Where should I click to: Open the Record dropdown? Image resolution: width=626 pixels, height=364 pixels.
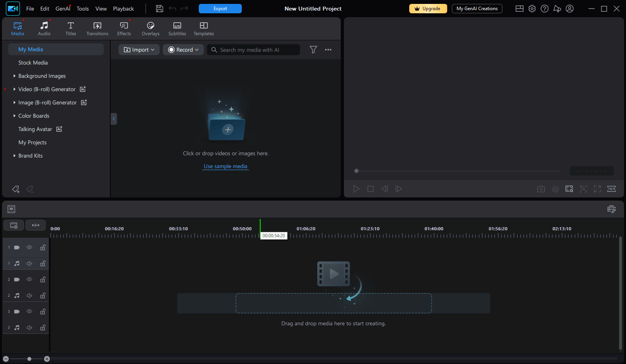click(x=183, y=50)
